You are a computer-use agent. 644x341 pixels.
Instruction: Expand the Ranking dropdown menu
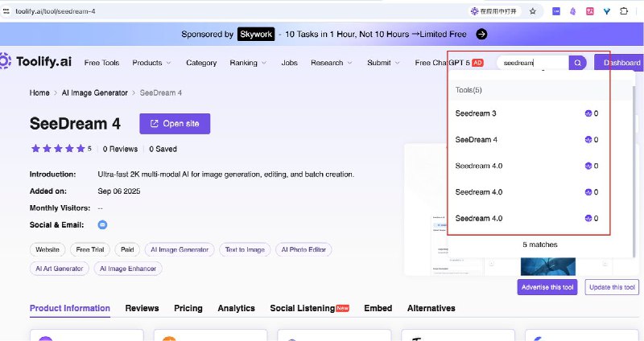248,63
